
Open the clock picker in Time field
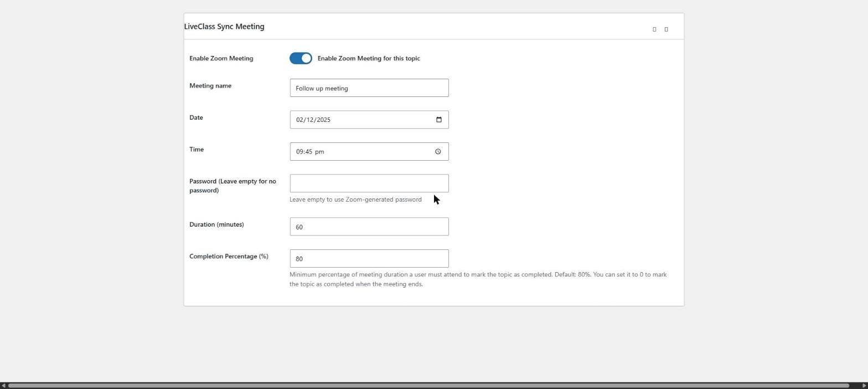[438, 152]
